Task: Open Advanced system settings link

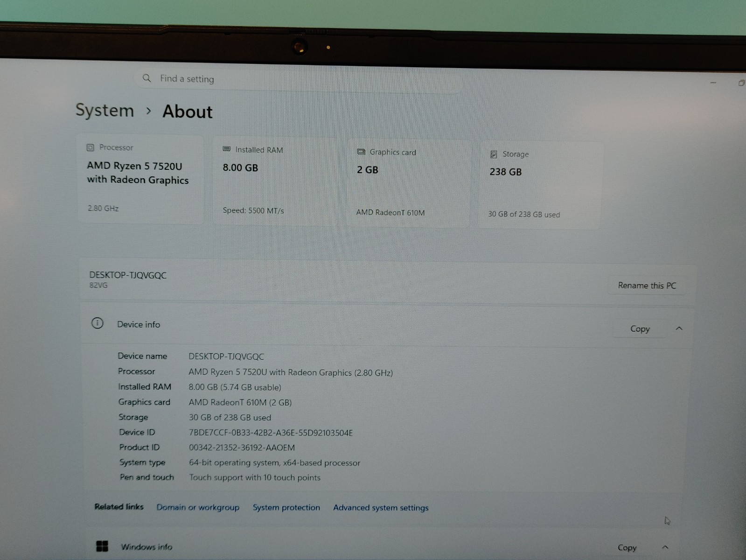Action: click(381, 508)
